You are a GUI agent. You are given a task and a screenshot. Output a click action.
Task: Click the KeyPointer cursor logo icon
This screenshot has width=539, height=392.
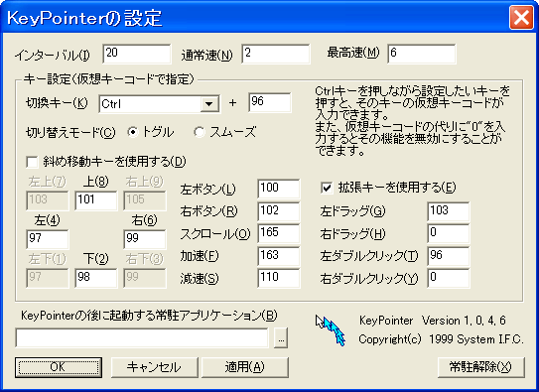click(x=331, y=330)
